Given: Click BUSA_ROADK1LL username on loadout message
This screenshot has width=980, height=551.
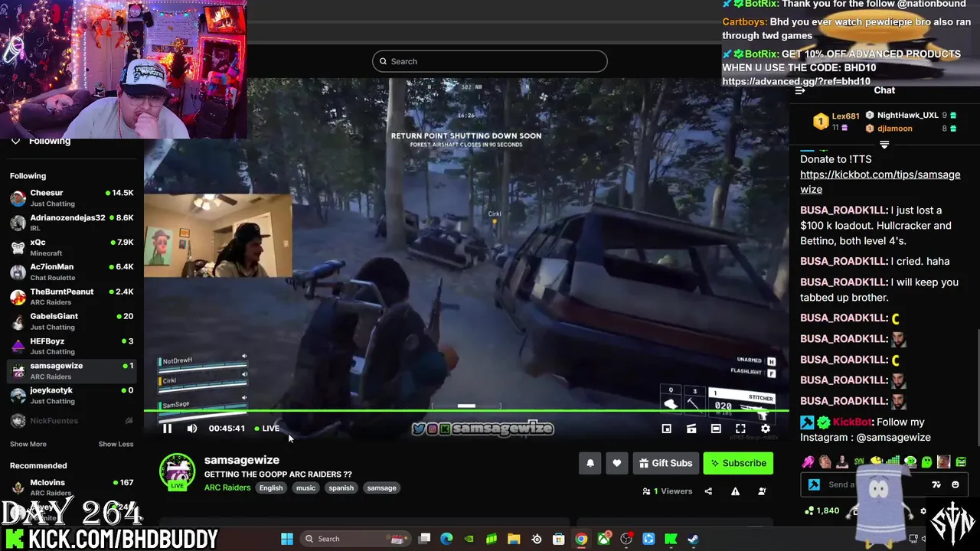Looking at the screenshot, I should 844,210.
